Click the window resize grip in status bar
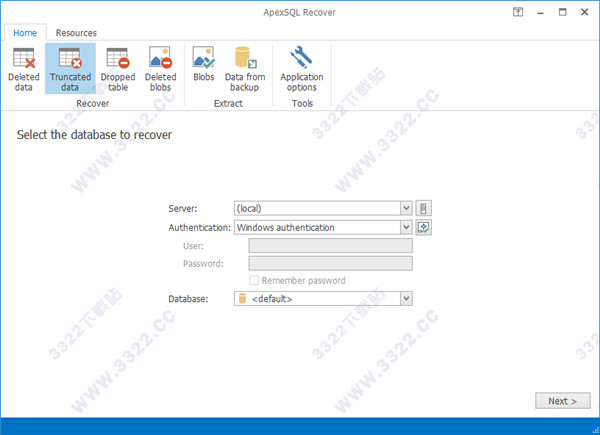 click(x=596, y=431)
